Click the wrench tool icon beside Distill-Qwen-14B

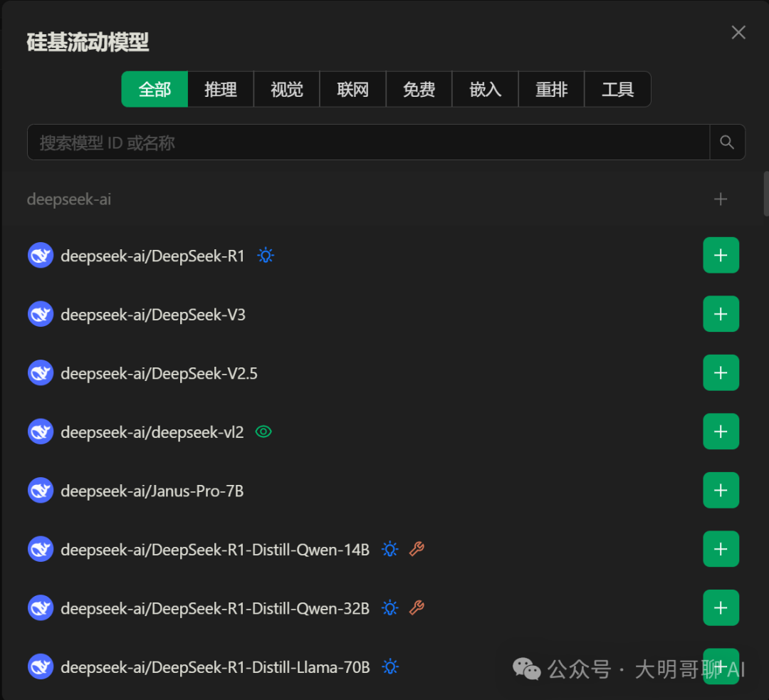417,549
